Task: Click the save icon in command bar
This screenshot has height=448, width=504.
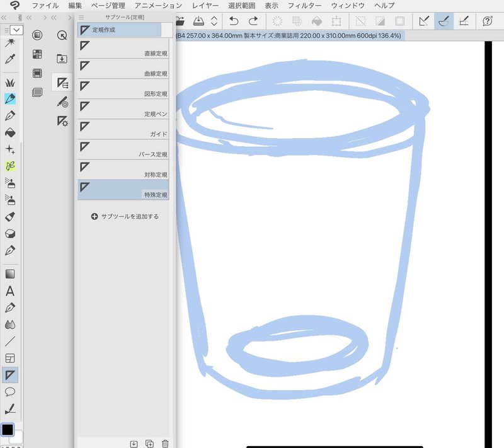Action: (x=198, y=21)
